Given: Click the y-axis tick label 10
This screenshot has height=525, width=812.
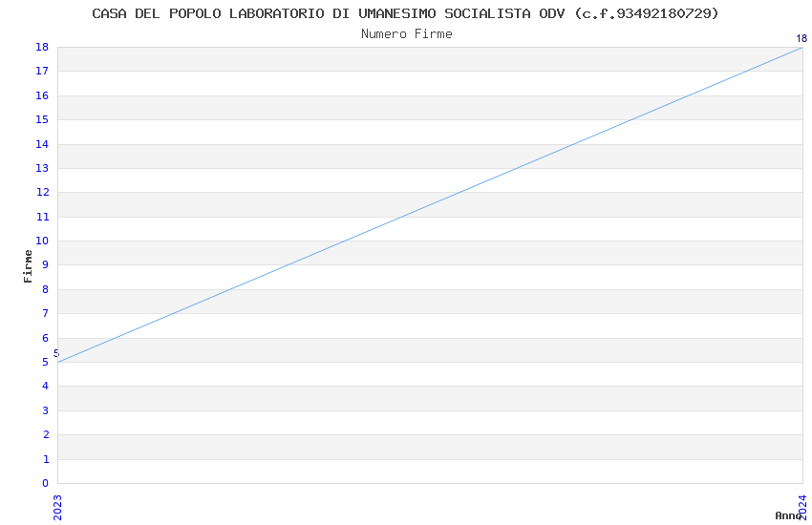Looking at the screenshot, I should point(42,241).
